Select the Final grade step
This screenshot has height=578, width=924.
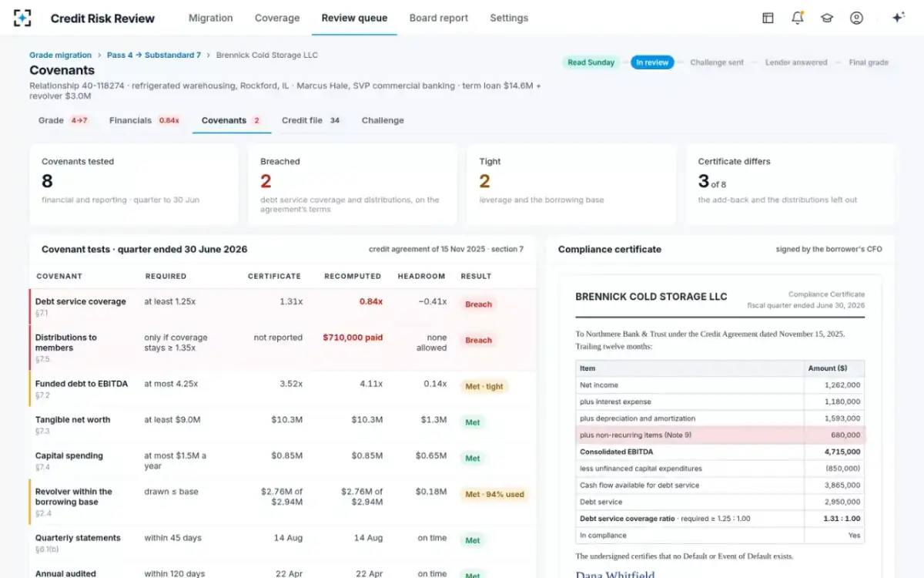pos(869,62)
